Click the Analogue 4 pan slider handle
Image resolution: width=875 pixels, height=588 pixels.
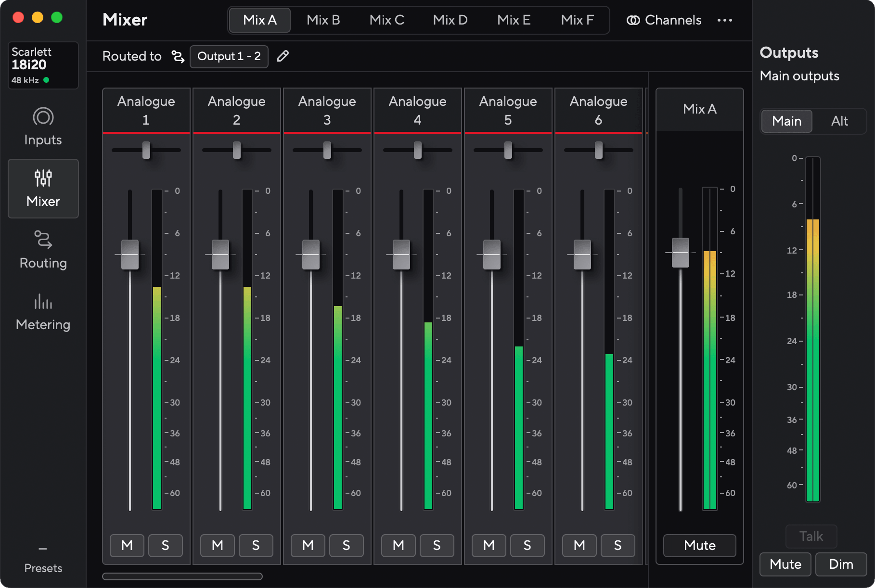[418, 150]
